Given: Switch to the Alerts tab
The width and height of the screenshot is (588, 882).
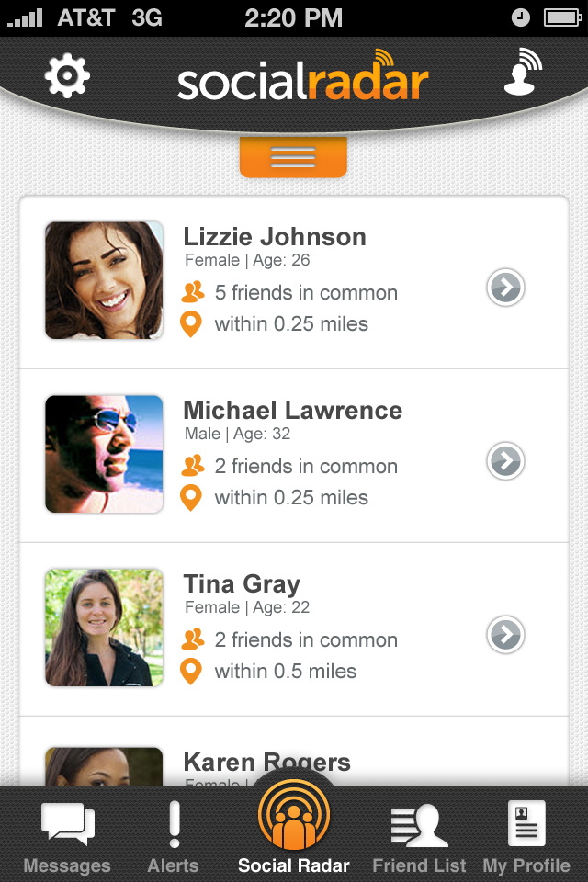Looking at the screenshot, I should click(173, 837).
